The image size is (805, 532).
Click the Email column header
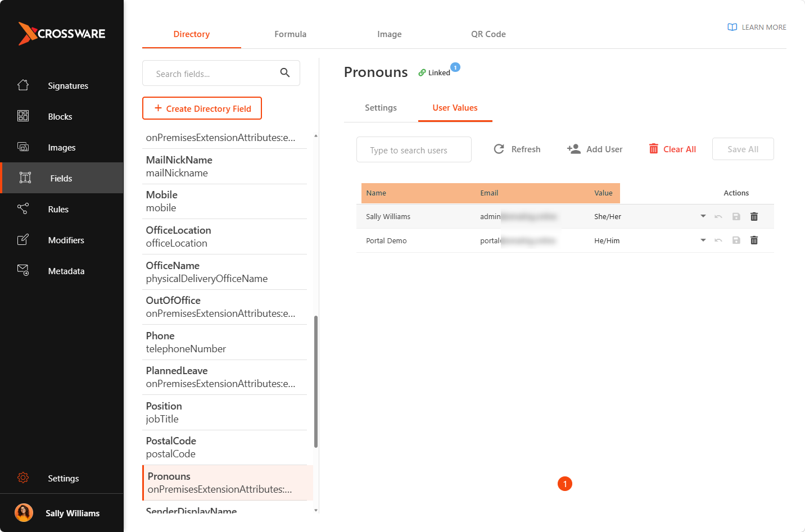pos(489,193)
